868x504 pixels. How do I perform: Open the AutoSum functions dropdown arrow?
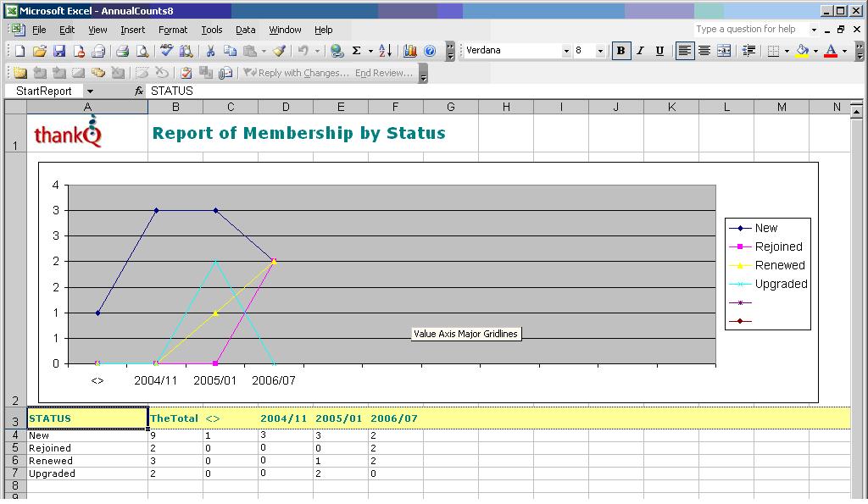tap(370, 51)
